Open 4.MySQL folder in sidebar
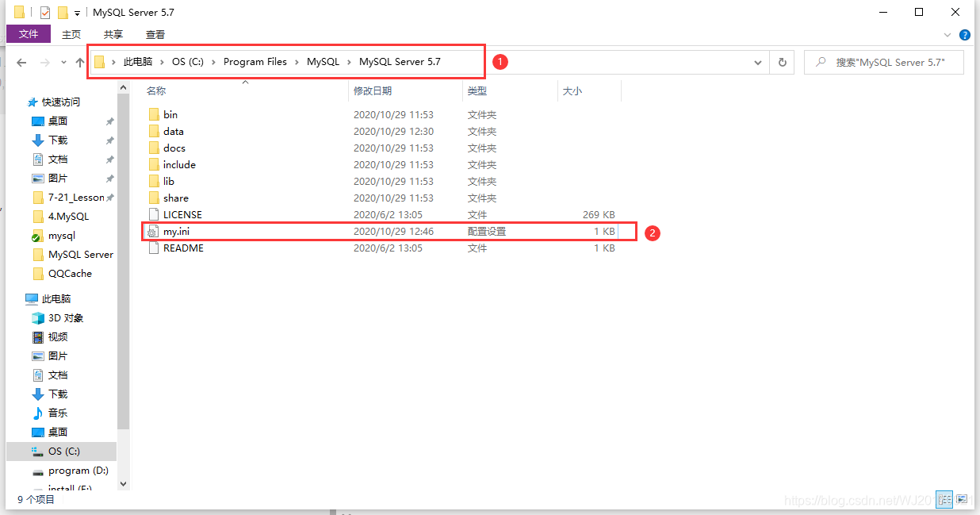980x515 pixels. point(68,217)
